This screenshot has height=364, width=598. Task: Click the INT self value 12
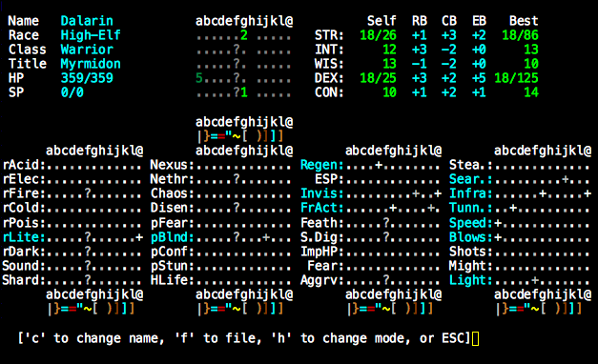click(x=389, y=50)
